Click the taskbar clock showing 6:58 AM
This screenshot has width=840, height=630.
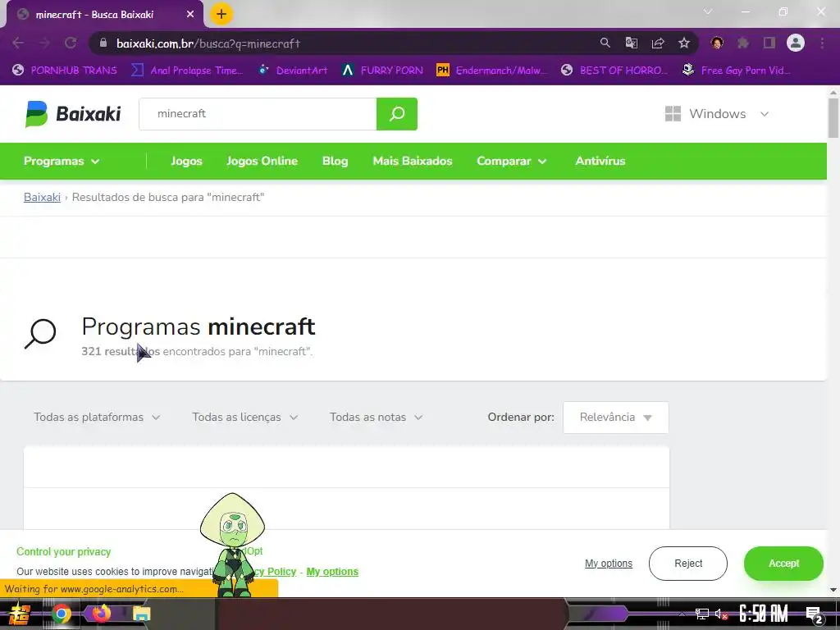(x=764, y=614)
